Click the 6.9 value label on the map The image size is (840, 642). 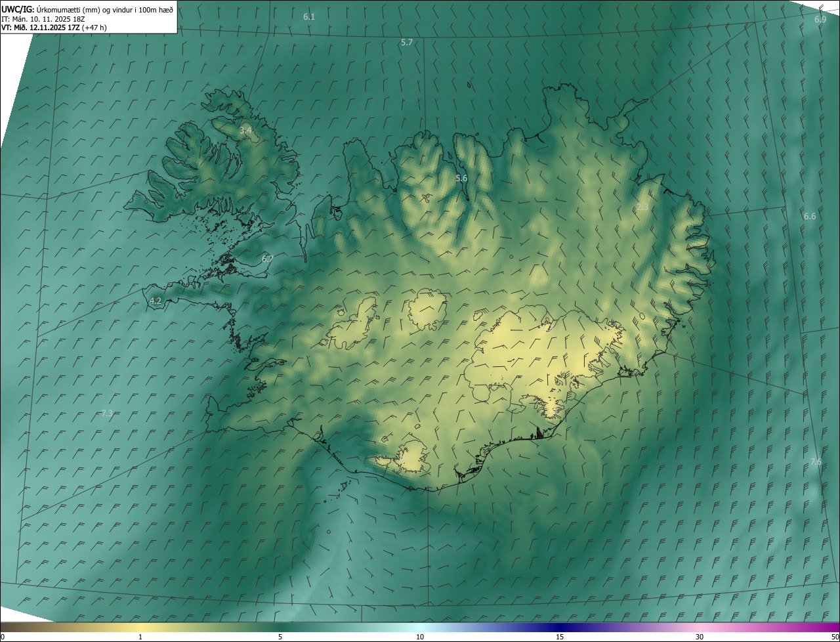pos(820,20)
